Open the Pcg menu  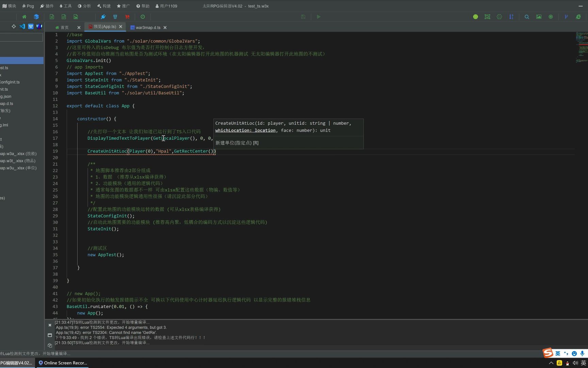click(28, 6)
